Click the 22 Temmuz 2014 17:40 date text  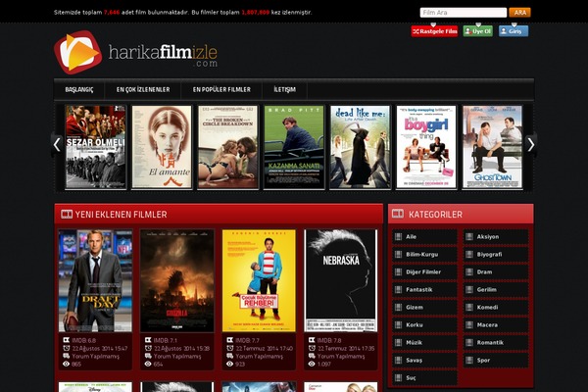[265, 348]
